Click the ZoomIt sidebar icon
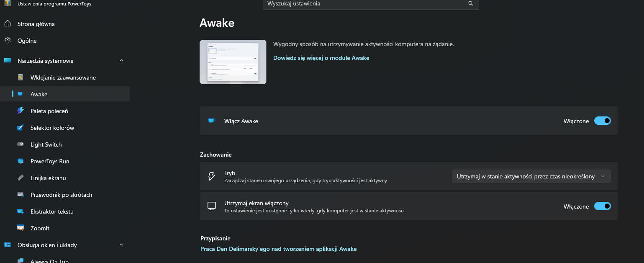The image size is (644, 263). pos(21,228)
